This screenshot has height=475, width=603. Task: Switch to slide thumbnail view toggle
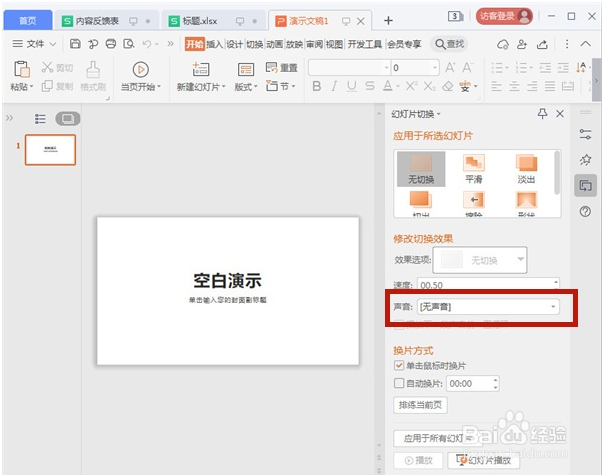(x=68, y=118)
